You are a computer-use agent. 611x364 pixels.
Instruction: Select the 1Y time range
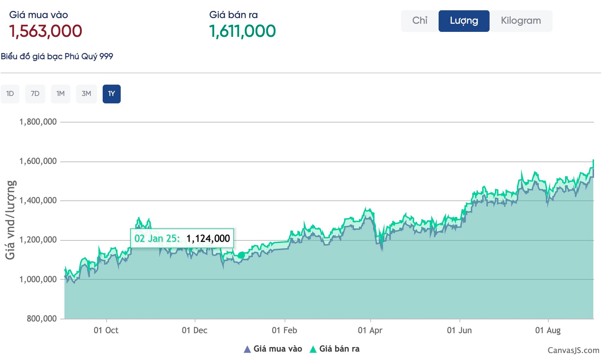(x=112, y=94)
